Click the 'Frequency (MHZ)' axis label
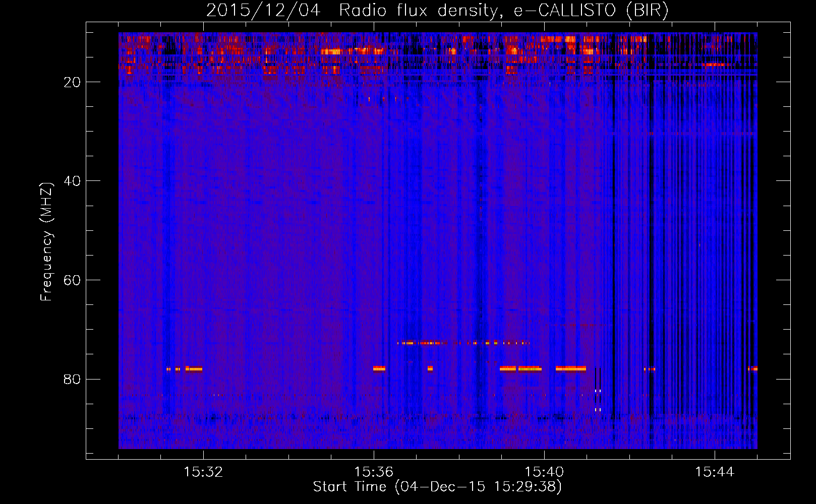816x504 pixels. (x=46, y=242)
